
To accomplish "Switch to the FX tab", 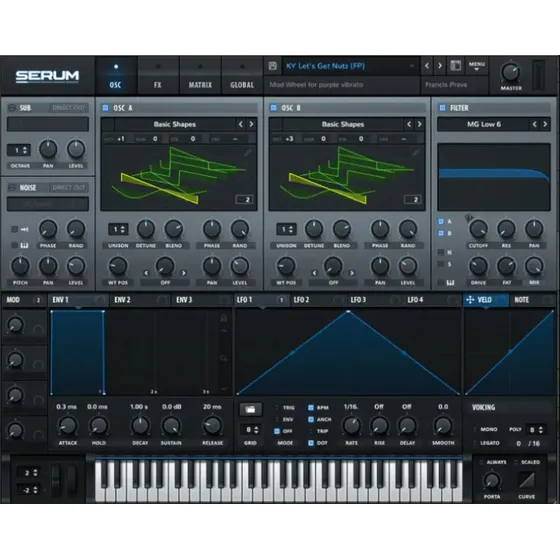I will [x=158, y=76].
